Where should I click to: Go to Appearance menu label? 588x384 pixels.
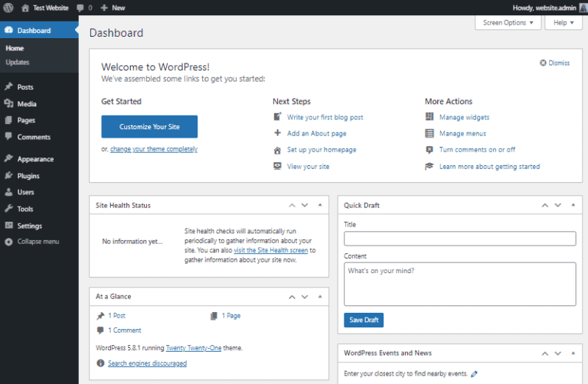click(x=35, y=159)
